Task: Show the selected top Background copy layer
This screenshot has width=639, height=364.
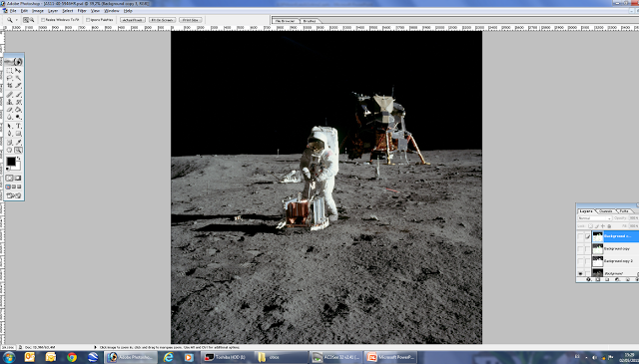Action: (x=580, y=236)
